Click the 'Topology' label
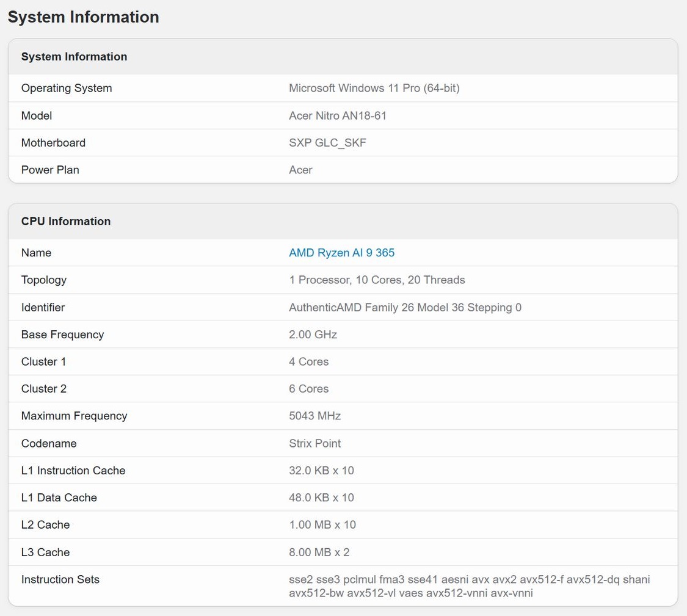 click(44, 280)
